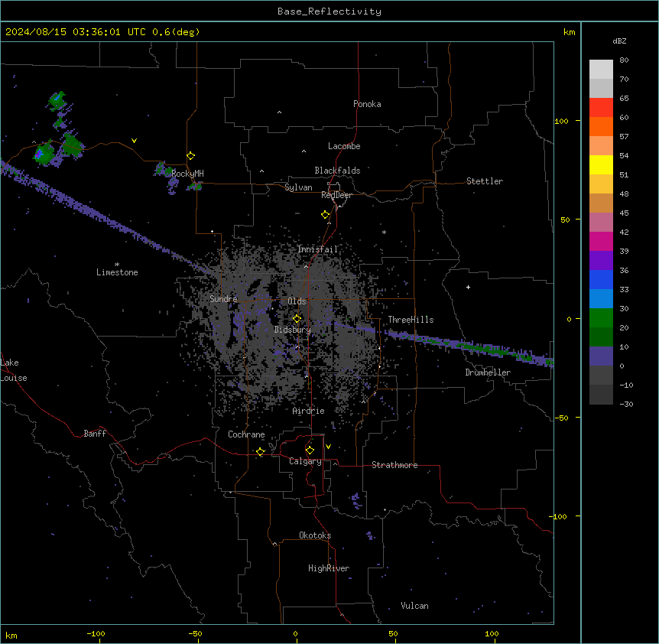The height and width of the screenshot is (644, 659).
Task: Click the Olds town label
Action: pos(297,301)
